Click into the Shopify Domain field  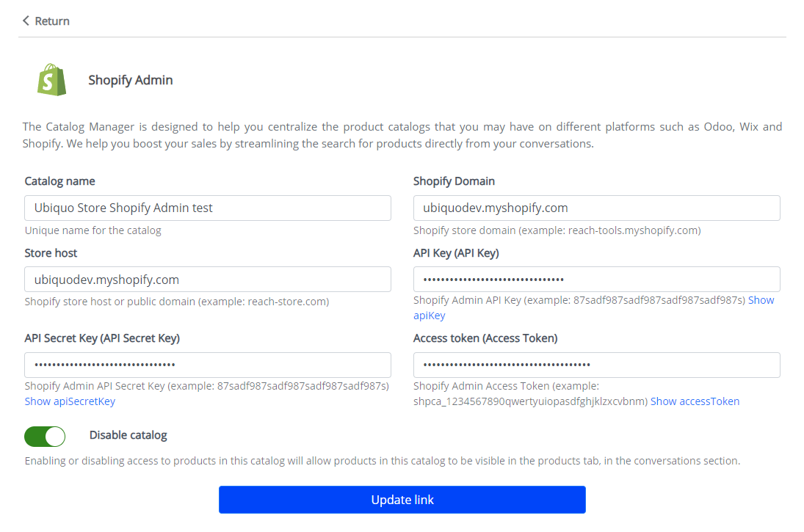(x=596, y=208)
